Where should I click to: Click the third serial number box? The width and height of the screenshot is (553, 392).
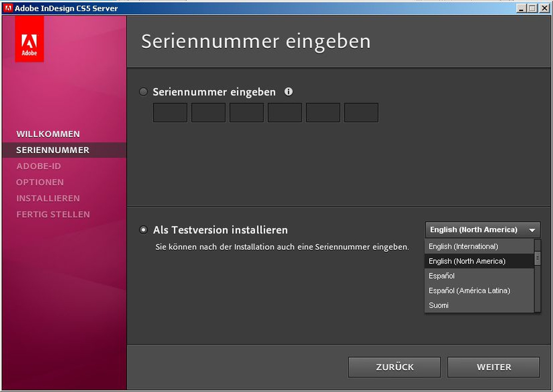[x=247, y=113]
